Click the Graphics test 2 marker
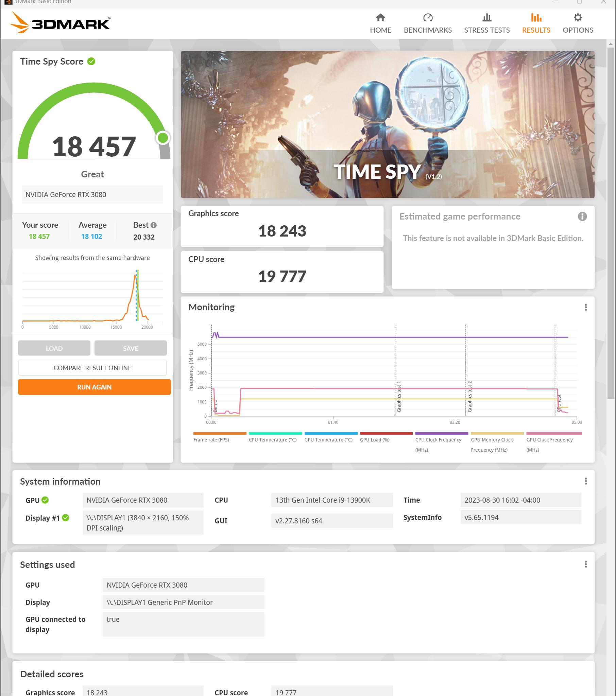This screenshot has width=616, height=696. click(x=469, y=397)
